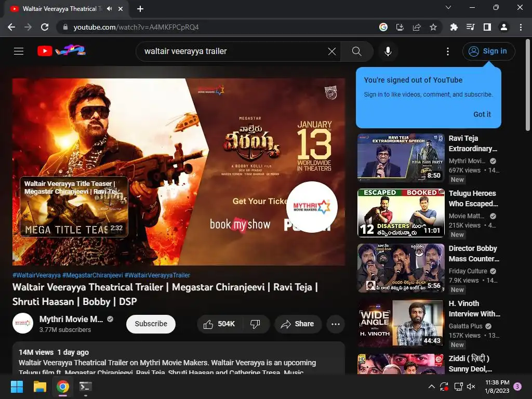Open YouTube settings three-dot menu
Screen dimensions: 532x399
pos(447,51)
